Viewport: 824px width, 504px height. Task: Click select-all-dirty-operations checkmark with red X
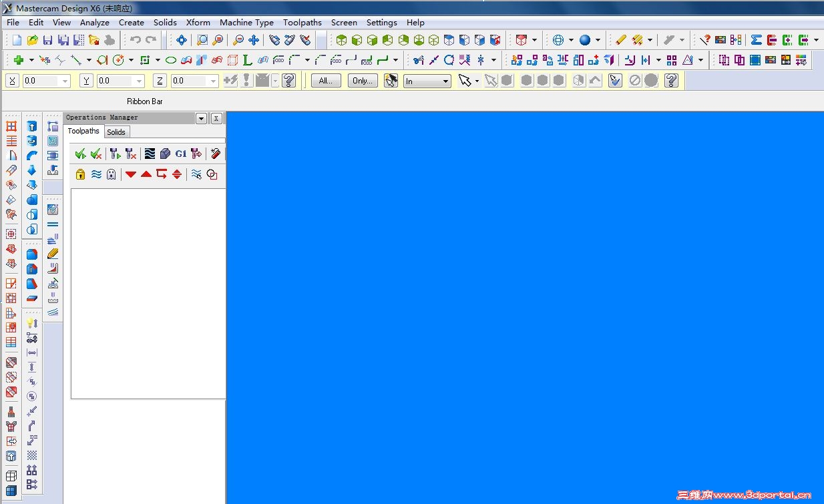(96, 154)
